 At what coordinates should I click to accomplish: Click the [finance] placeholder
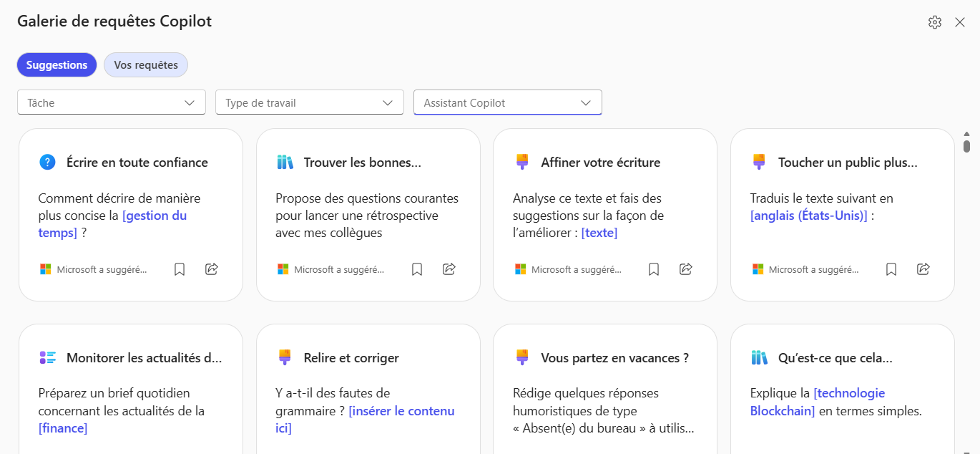click(x=63, y=428)
